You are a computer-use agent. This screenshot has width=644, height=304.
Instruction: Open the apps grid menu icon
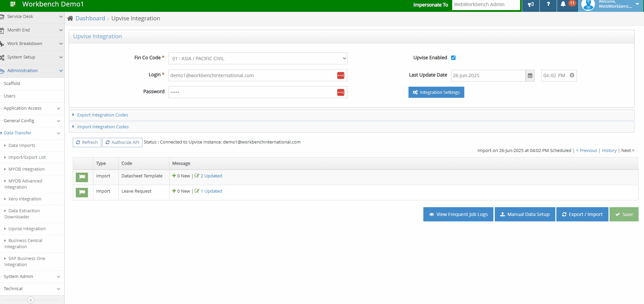[13, 4]
